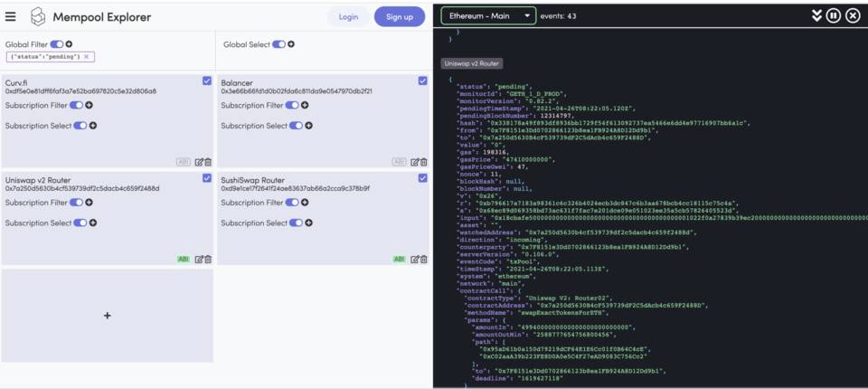Close the events panel
Viewport: 868px width, 389px height.
coord(853,16)
